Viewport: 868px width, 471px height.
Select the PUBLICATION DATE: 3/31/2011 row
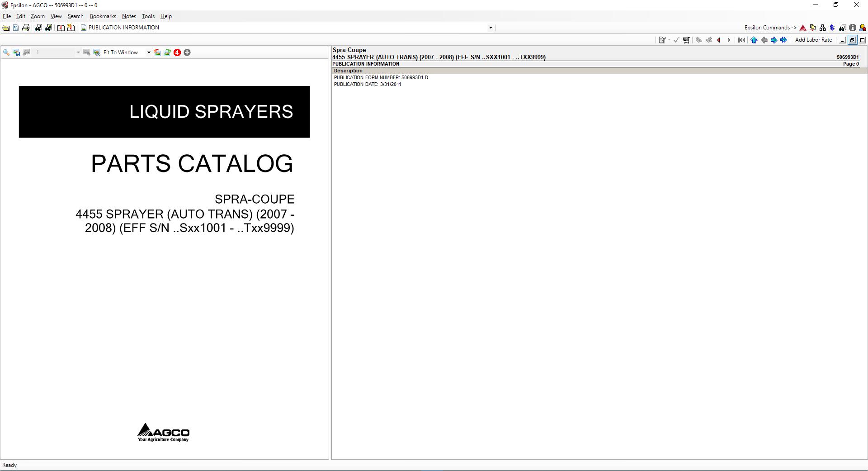coord(368,84)
